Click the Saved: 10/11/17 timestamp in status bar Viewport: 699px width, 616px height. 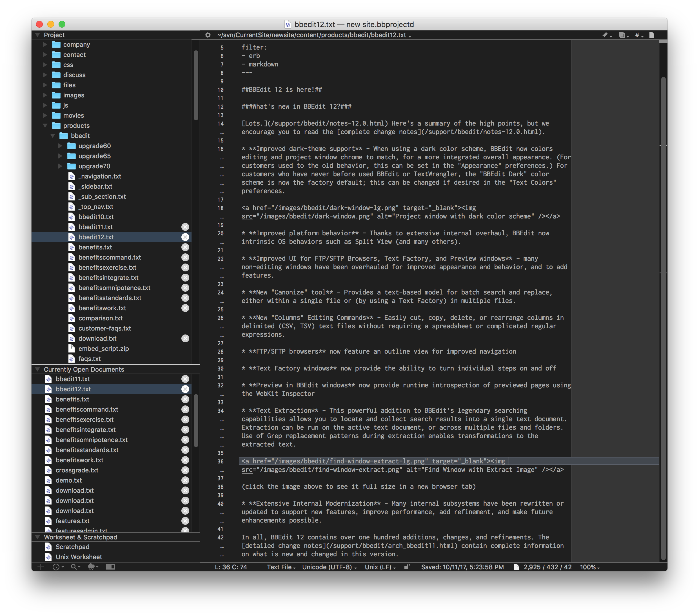[x=462, y=567]
